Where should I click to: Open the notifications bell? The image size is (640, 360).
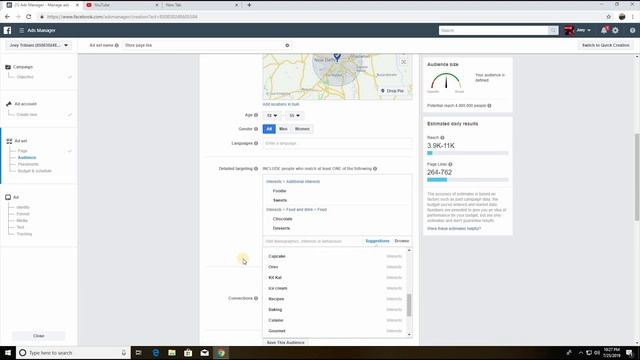point(604,30)
